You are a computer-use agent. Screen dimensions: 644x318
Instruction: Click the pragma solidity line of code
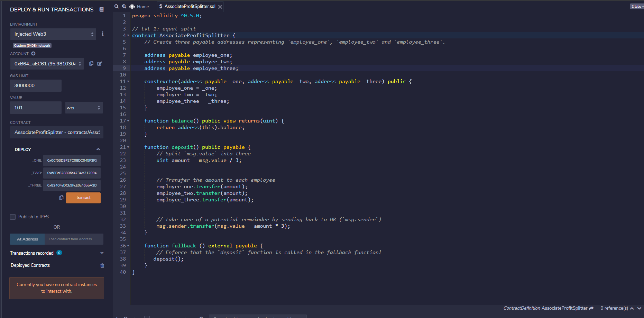coord(167,16)
